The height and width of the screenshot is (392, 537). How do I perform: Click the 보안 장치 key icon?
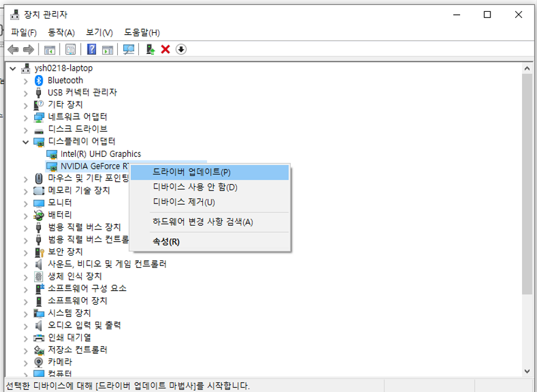coord(38,252)
